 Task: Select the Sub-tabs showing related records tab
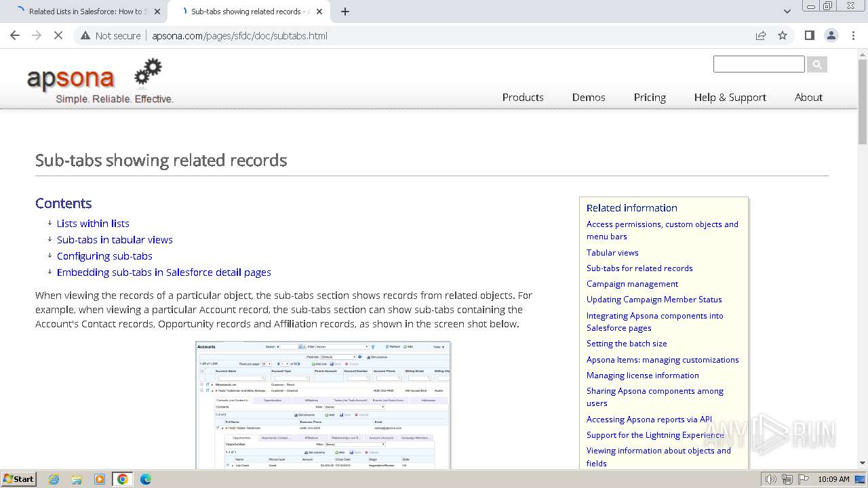[248, 12]
